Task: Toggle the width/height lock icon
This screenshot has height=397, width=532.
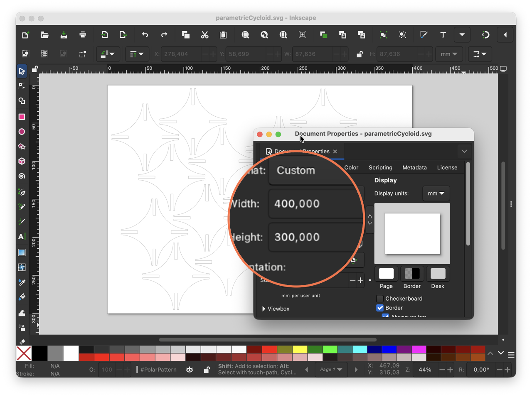Action: (x=360, y=54)
